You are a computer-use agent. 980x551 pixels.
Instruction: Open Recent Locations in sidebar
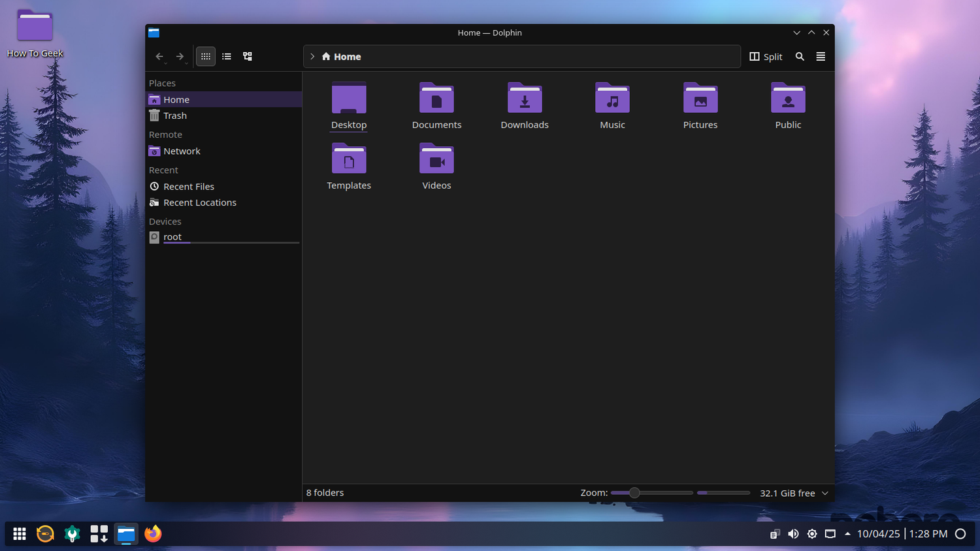tap(223, 202)
